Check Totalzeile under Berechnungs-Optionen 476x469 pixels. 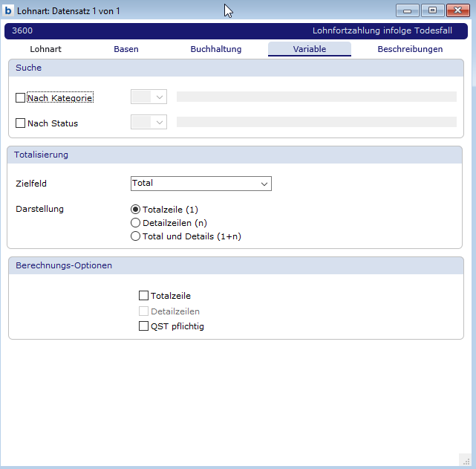tap(143, 296)
